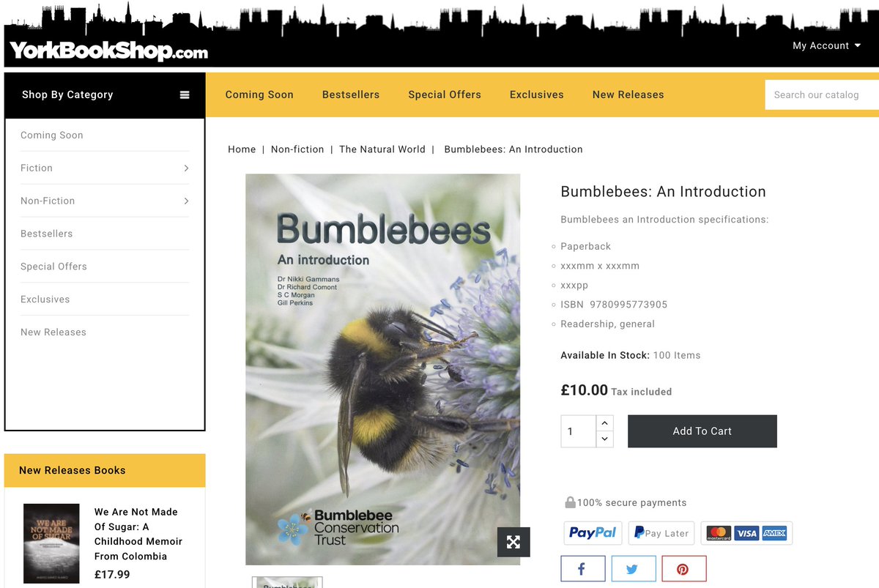
Task: Open Coming Soon in top navigation bar
Action: (259, 94)
